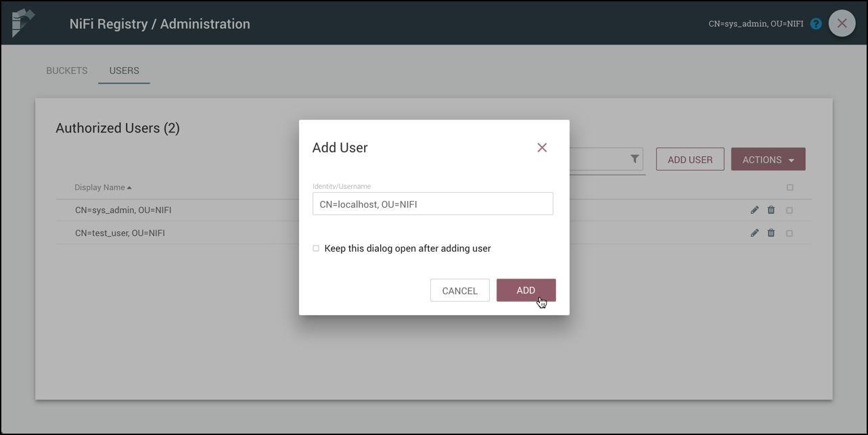Check the select-all users checkbox
The image size is (868, 435).
[x=790, y=187]
